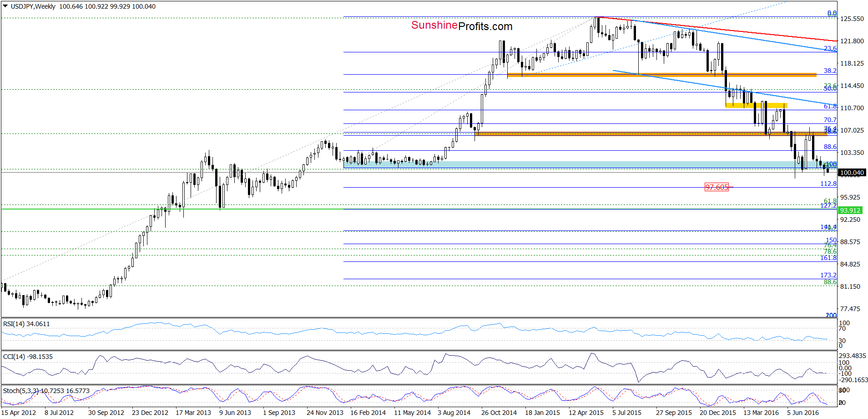Click the 103.350 price axis label
The image size is (868, 419).
pyautogui.click(x=852, y=153)
